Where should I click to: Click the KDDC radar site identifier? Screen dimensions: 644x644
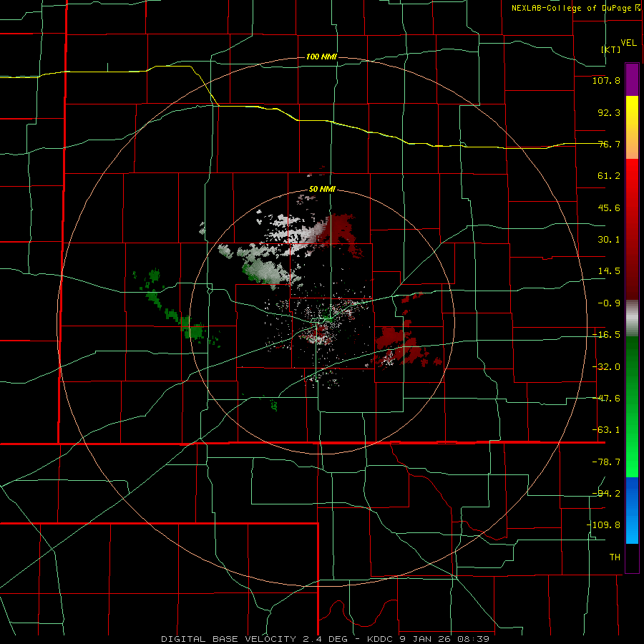379,639
